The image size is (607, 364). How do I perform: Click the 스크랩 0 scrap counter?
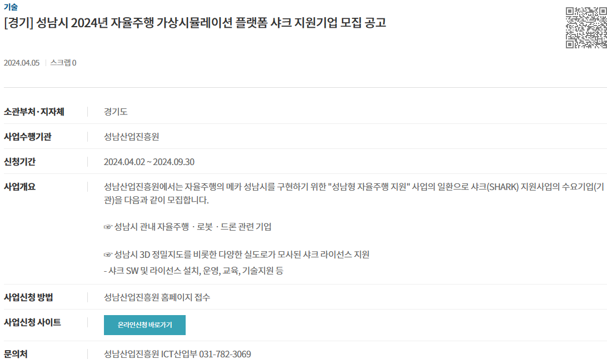pos(63,63)
